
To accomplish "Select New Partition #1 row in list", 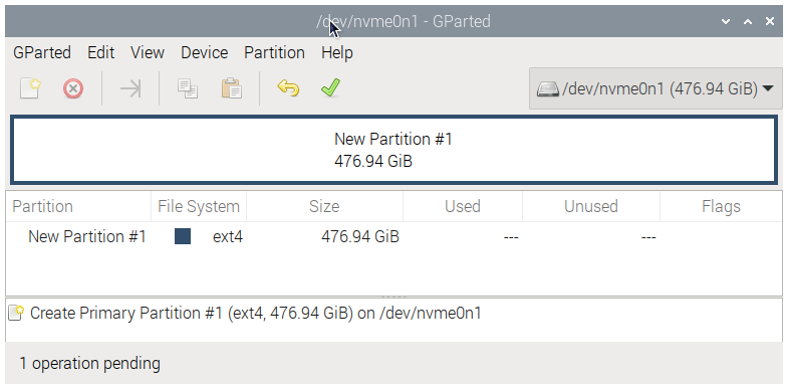I will (393, 236).
